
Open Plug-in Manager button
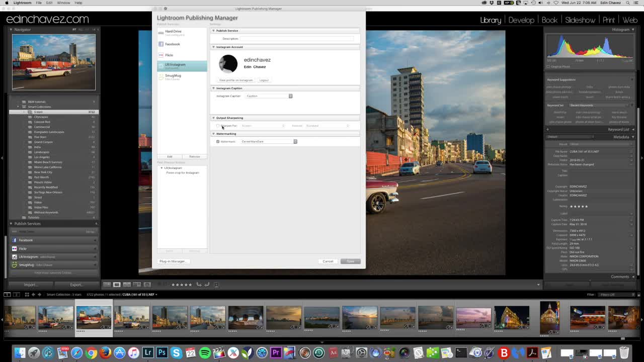pyautogui.click(x=173, y=261)
